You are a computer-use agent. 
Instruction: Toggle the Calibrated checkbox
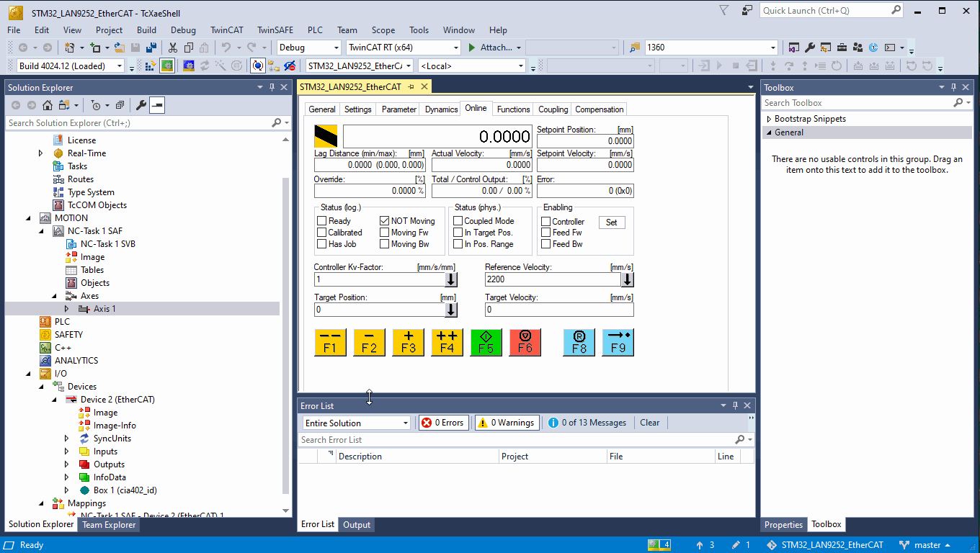tap(322, 233)
